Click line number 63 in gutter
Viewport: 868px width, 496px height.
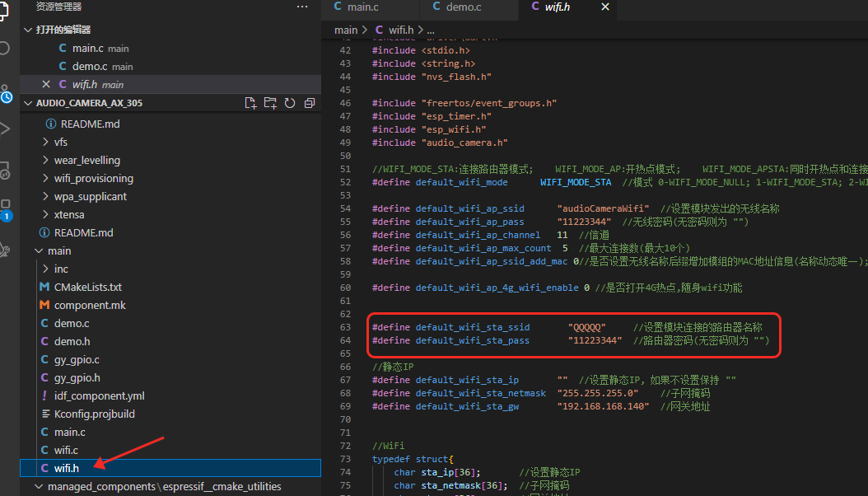pyautogui.click(x=345, y=327)
